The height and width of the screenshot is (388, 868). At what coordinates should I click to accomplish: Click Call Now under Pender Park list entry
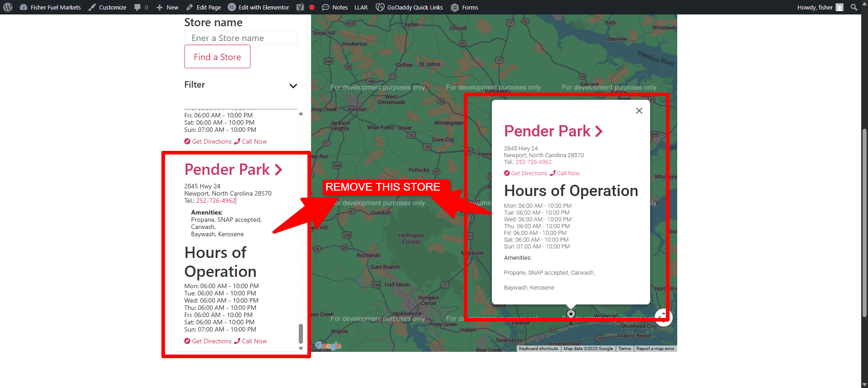(x=250, y=341)
